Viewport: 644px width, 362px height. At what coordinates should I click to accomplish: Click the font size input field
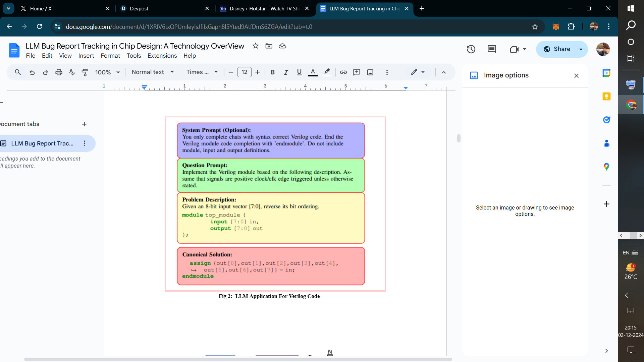tap(244, 72)
